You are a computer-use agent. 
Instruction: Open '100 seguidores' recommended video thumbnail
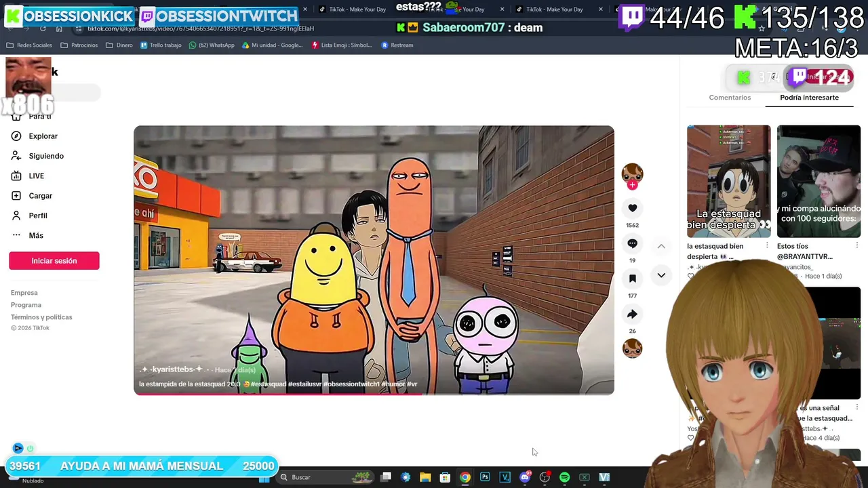point(818,181)
